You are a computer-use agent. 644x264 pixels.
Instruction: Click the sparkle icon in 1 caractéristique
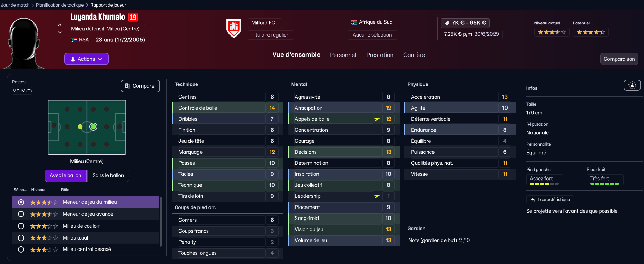pos(533,200)
